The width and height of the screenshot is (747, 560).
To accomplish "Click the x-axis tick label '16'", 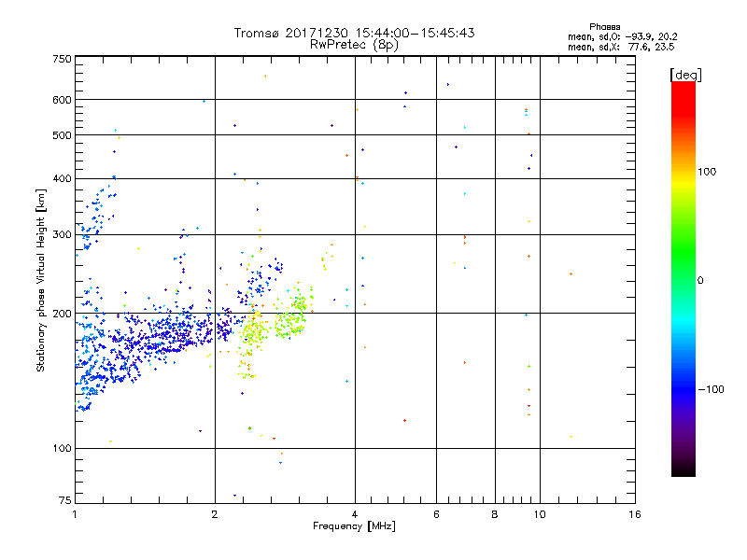I will pyautogui.click(x=635, y=514).
